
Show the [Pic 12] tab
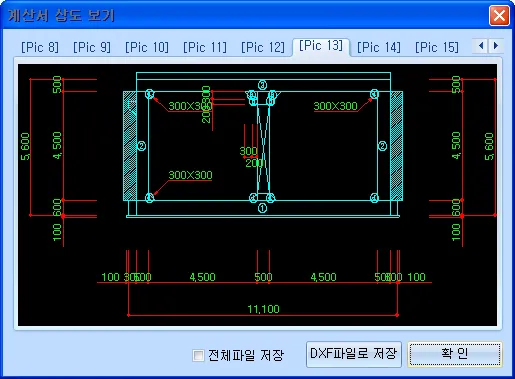[263, 47]
